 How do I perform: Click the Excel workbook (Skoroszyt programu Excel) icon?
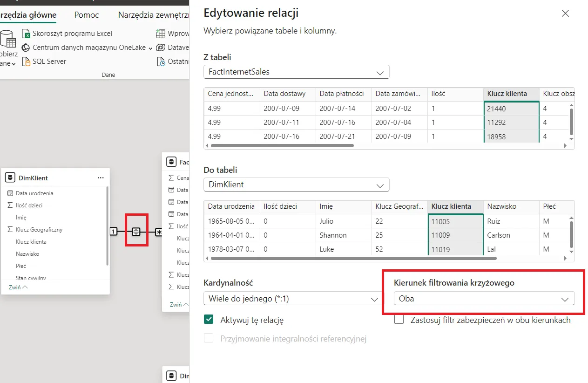pos(26,34)
